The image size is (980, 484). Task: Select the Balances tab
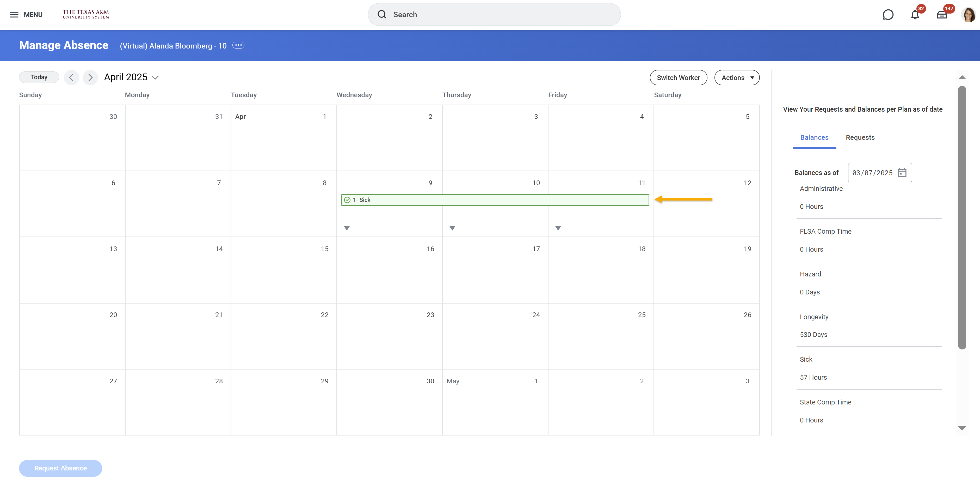pos(814,137)
